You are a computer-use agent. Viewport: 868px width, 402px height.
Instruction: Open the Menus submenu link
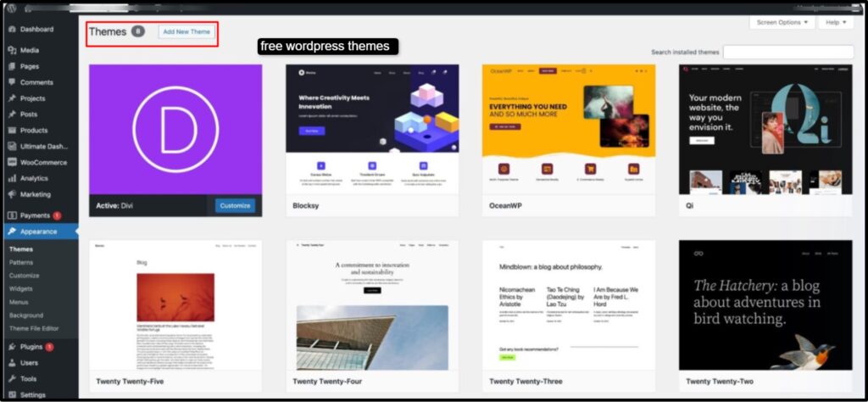tap(19, 302)
